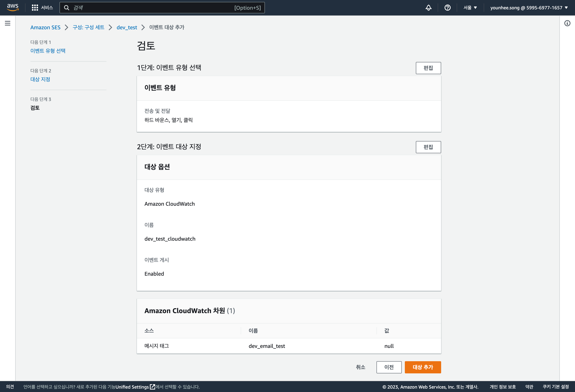Open dev_test breadcrumb link
This screenshot has width=575, height=392.
(x=127, y=27)
